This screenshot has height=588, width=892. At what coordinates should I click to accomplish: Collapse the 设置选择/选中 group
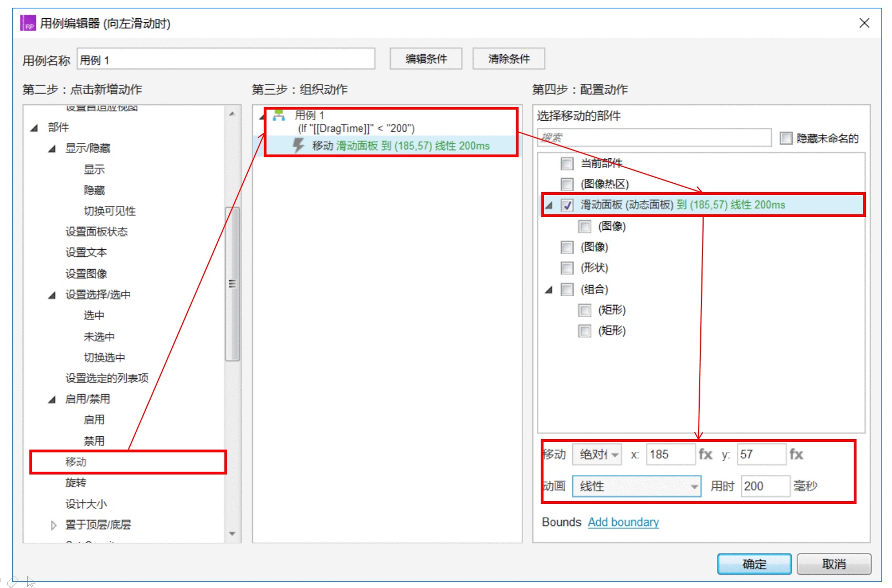click(x=52, y=295)
